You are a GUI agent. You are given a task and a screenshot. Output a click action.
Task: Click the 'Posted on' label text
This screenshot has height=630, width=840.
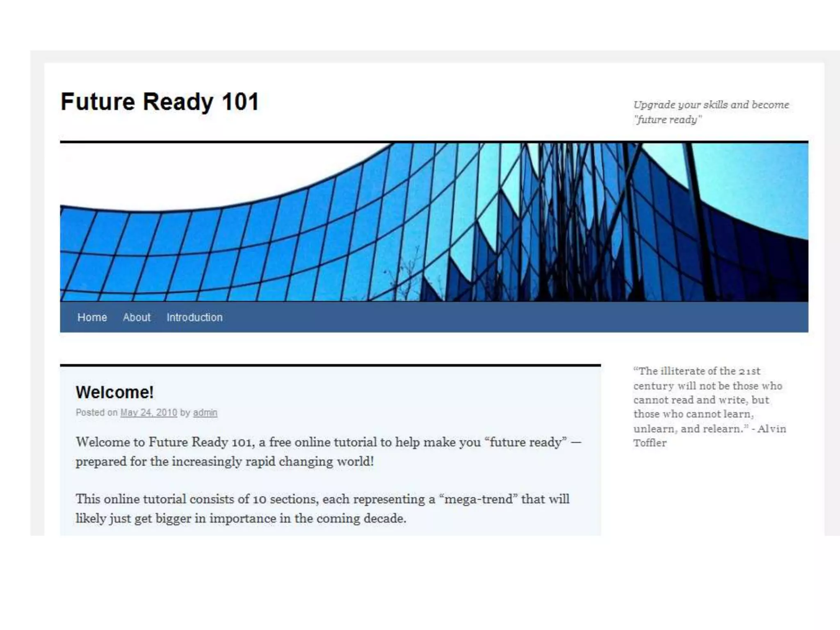click(96, 413)
